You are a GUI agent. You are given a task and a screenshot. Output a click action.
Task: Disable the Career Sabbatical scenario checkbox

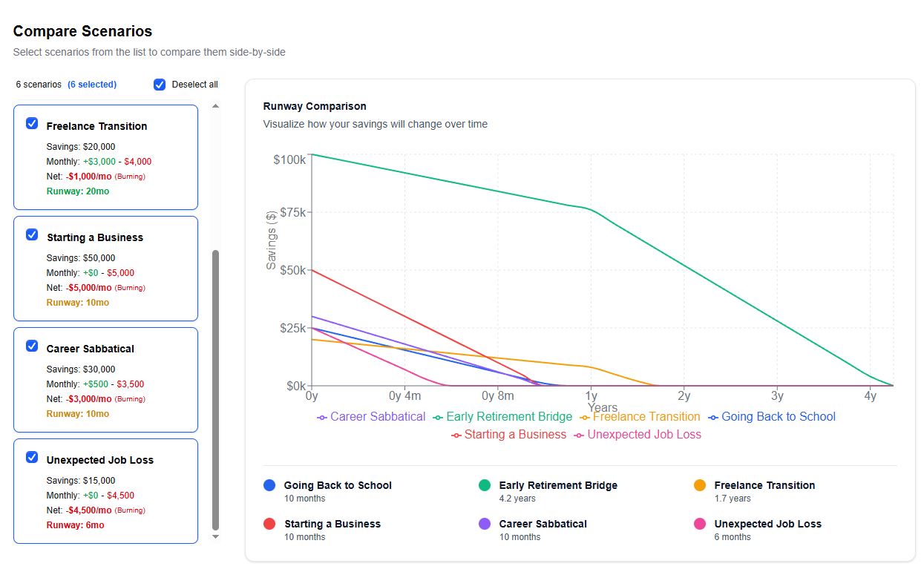pos(32,346)
